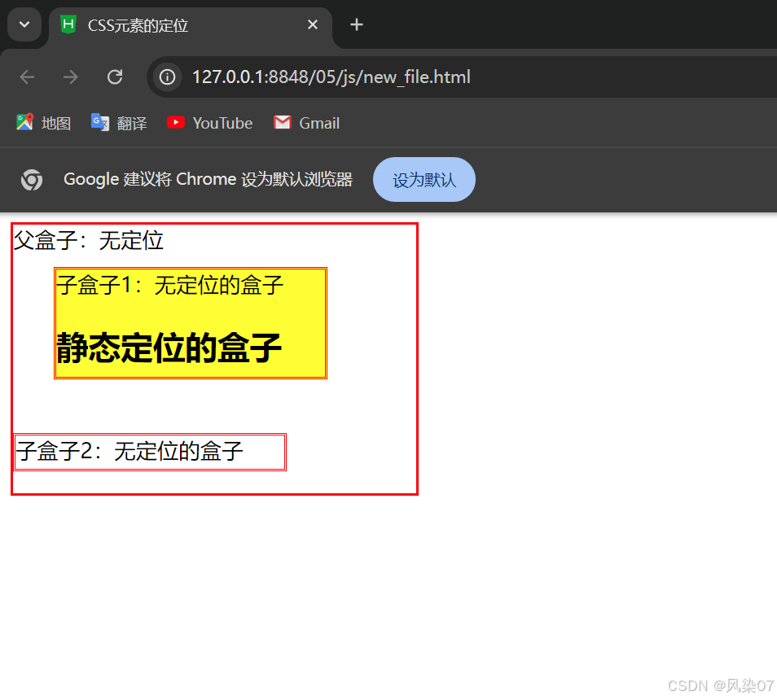777x700 pixels.
Task: Click the 子盒子1：无定位的盒子 text
Action: (x=169, y=285)
